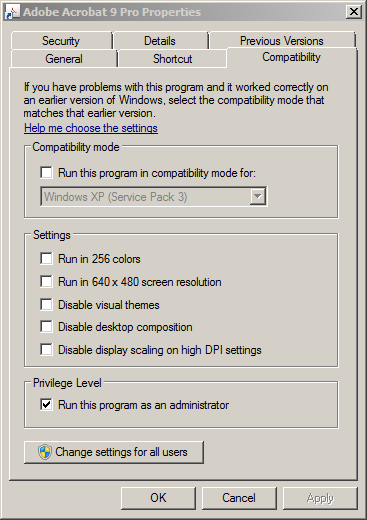This screenshot has height=520, width=367.
Task: Click the UAC shield icon on the button
Action: (x=45, y=452)
